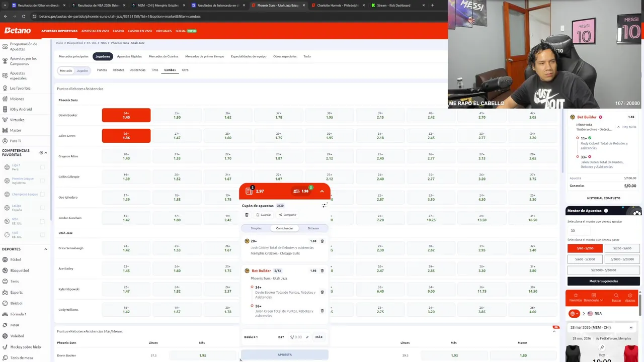644x362 pixels.
Task: Switch the view toggle to Mercado
Action: pos(66,70)
